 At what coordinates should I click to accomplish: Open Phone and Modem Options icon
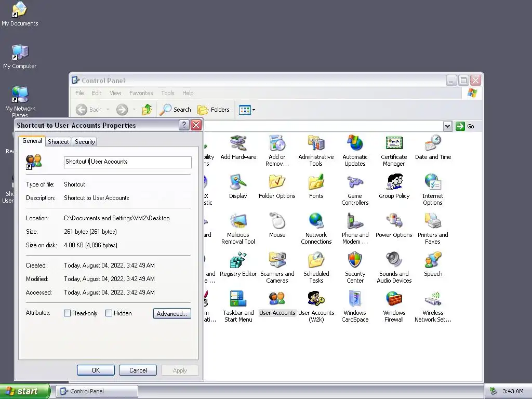tap(355, 229)
